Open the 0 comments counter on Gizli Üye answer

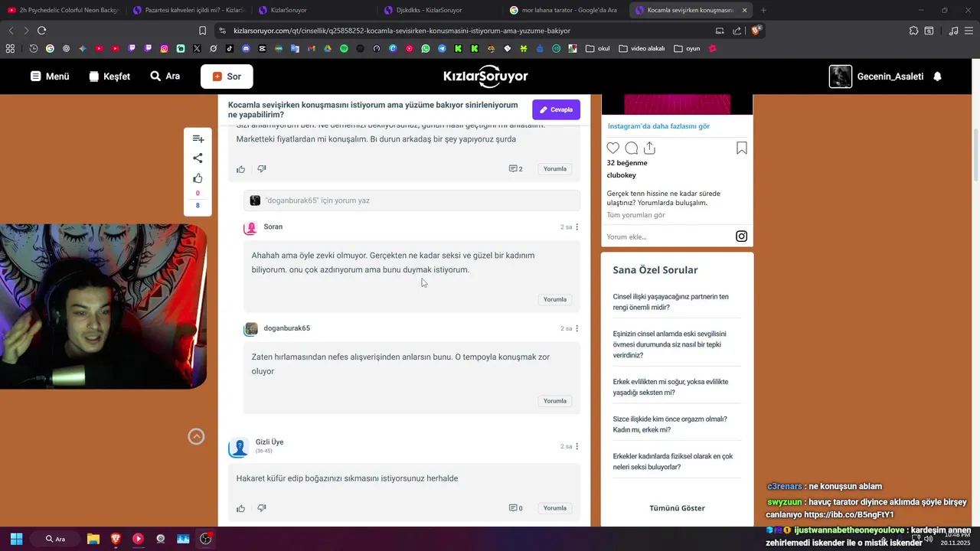tap(515, 508)
